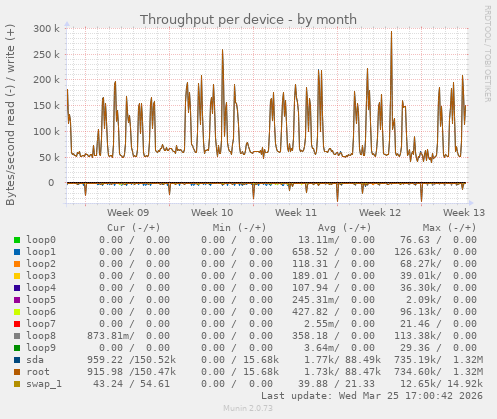Select the loop8 legend label
The height and width of the screenshot is (419, 497).
41,336
